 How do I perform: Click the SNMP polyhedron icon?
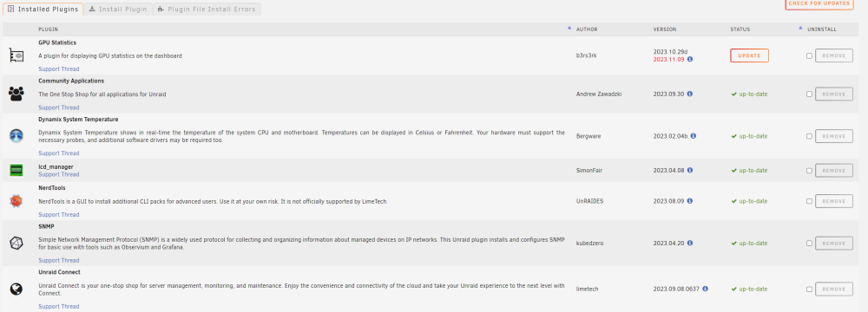coord(16,243)
